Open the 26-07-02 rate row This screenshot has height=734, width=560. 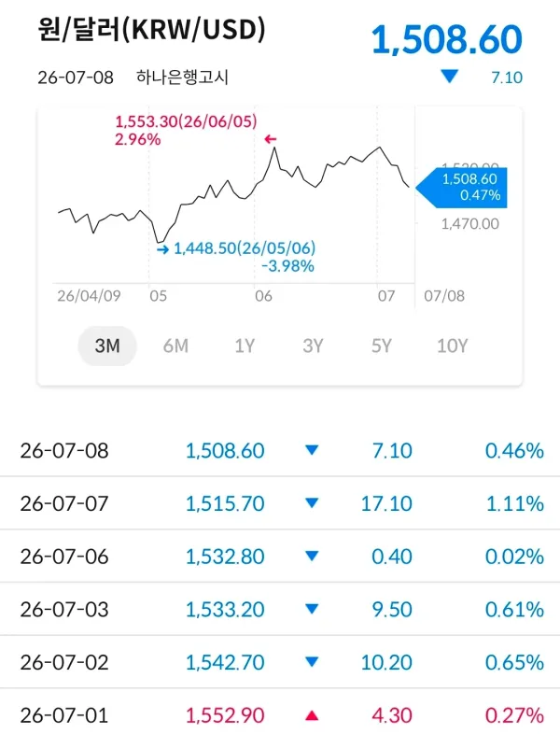pyautogui.click(x=280, y=662)
